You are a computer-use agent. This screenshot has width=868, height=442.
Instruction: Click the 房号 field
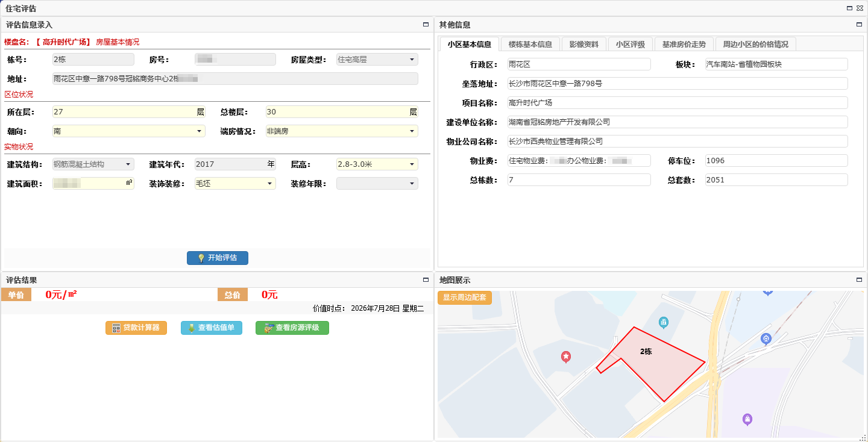tap(235, 60)
